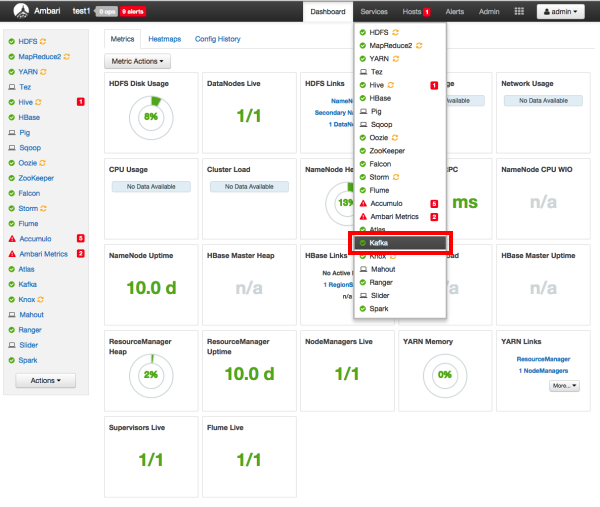This screenshot has width=600, height=507.
Task: Open HBase service in sidebar
Action: [x=29, y=117]
